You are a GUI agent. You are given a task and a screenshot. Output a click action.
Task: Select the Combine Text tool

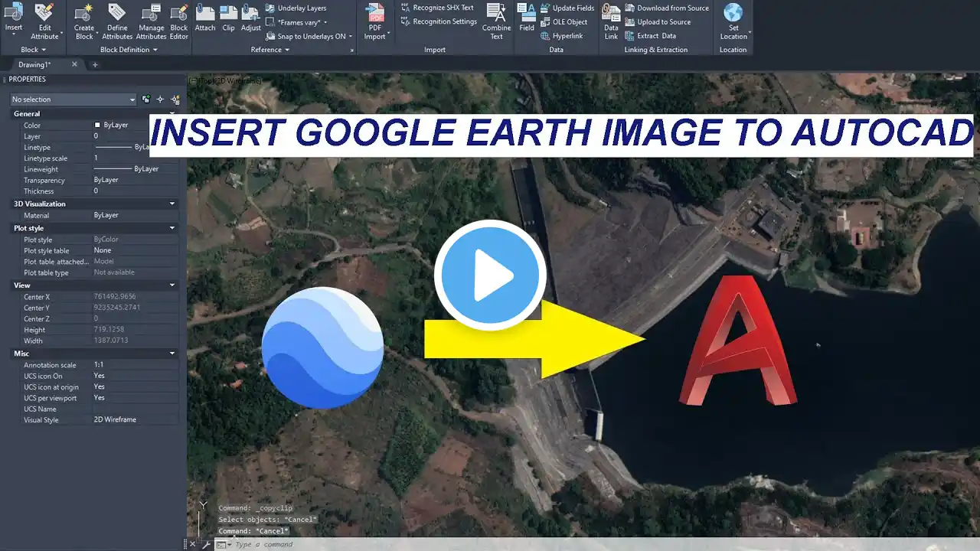[496, 21]
